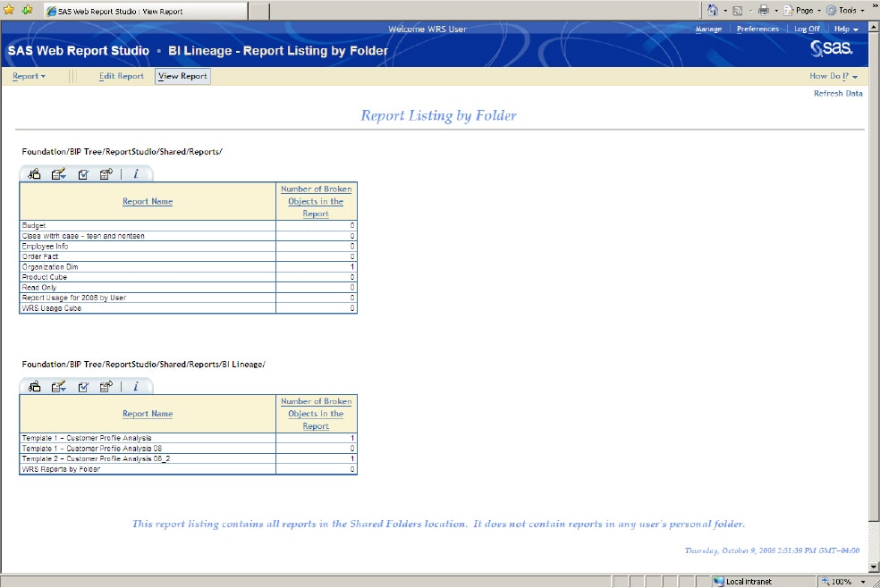Expand the Help dropdown menu

[x=846, y=29]
